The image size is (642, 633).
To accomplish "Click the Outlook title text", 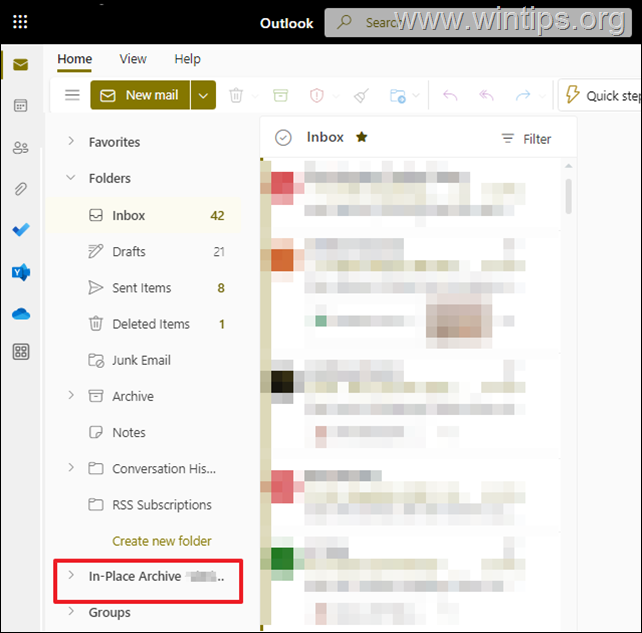I will [287, 23].
